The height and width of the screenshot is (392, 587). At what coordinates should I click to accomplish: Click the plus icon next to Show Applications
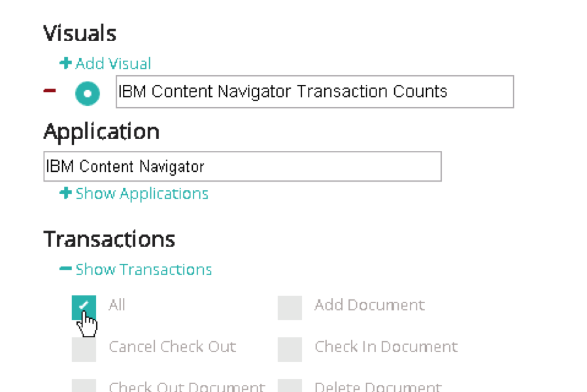[x=65, y=193]
